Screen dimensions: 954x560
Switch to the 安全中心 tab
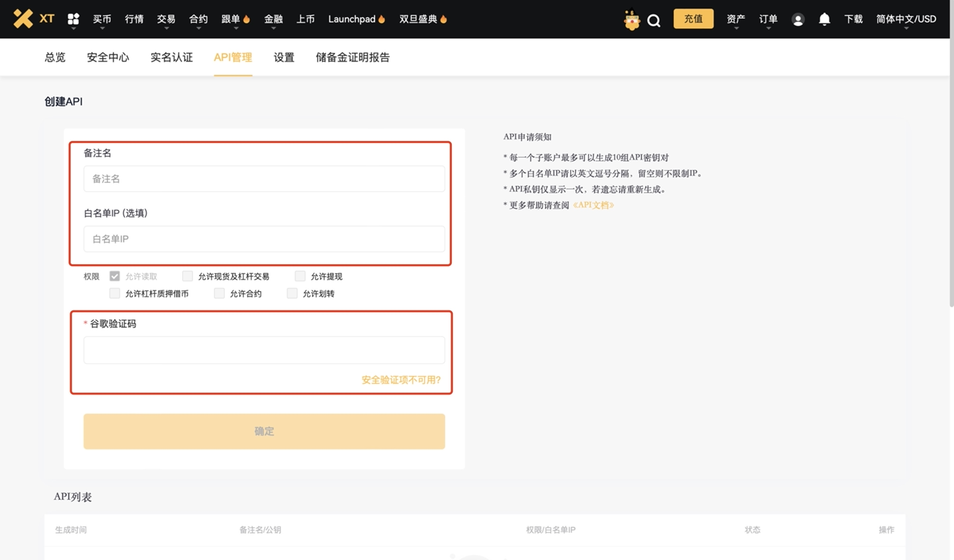click(x=108, y=57)
